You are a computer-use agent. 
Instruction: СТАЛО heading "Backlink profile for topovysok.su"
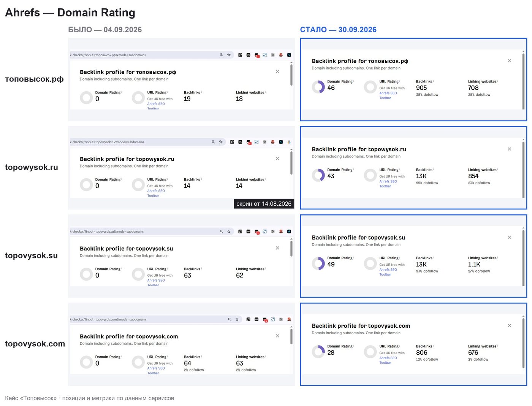point(358,238)
